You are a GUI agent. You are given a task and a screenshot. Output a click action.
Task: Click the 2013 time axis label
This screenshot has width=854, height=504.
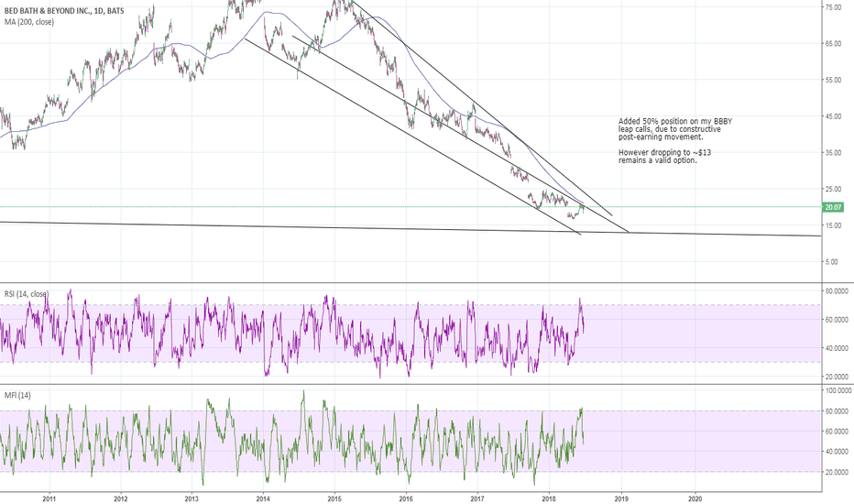pyautogui.click(x=192, y=498)
